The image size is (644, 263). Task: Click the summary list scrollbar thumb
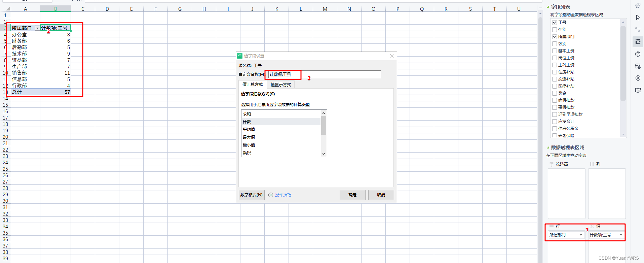[x=324, y=125]
